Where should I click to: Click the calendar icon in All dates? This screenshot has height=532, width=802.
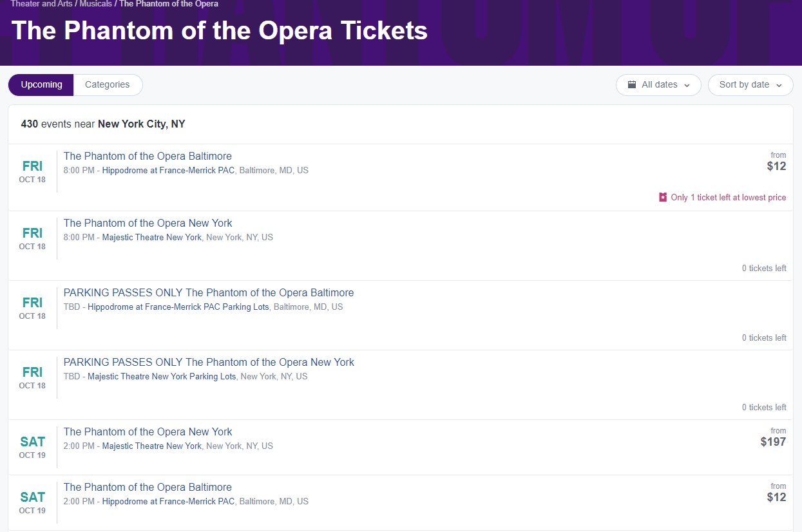[x=632, y=84]
